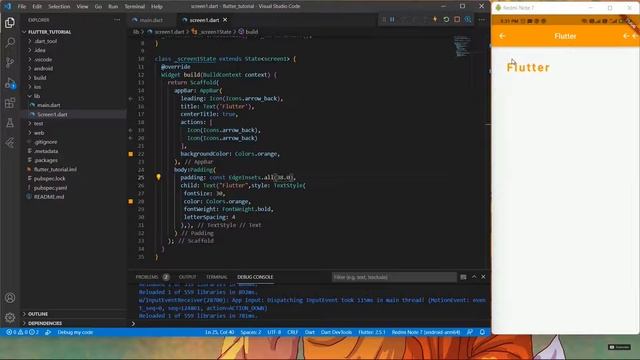Click the orange color swatch on line 28
This screenshot has width=640, height=360.
pos(131,201)
